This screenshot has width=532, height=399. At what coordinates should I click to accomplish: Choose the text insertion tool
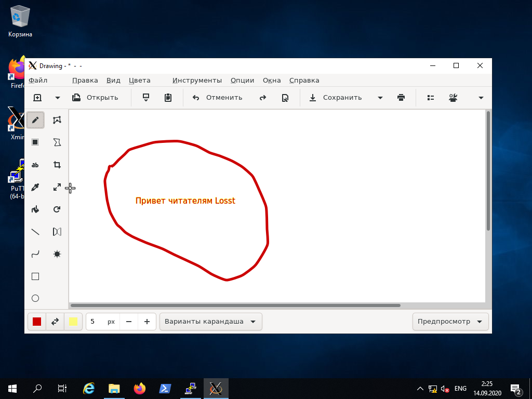[x=35, y=165]
